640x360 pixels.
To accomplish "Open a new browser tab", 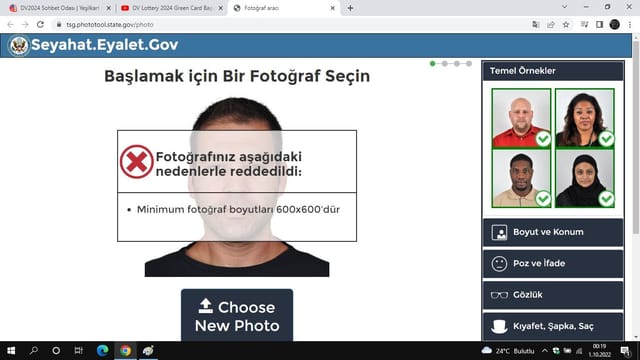I will point(350,8).
